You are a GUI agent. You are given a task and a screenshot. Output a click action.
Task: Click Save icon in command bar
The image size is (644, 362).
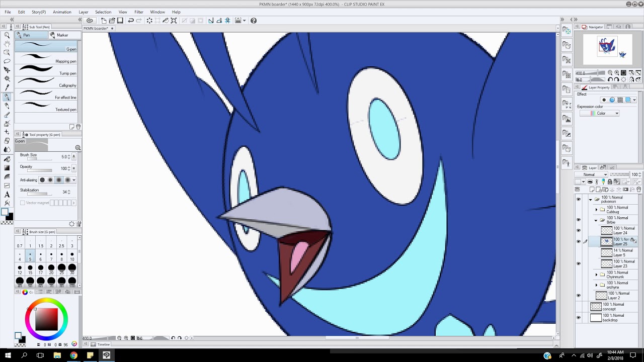[x=120, y=21]
